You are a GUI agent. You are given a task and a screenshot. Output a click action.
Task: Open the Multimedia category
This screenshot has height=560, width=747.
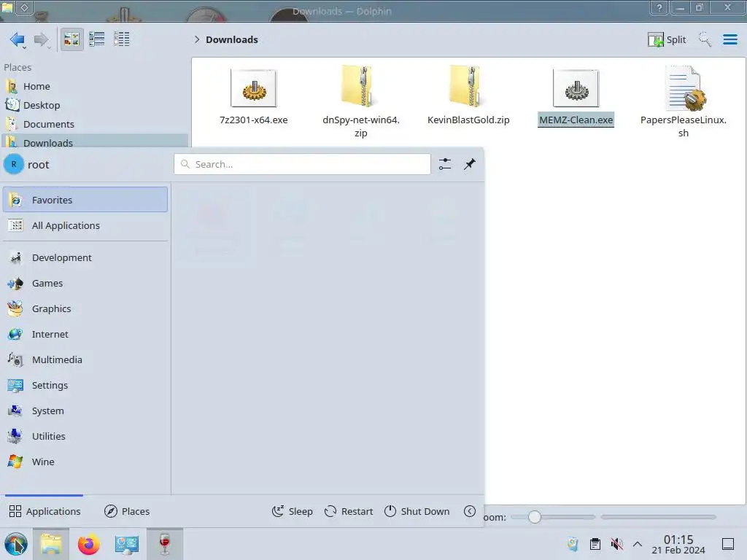point(85,359)
